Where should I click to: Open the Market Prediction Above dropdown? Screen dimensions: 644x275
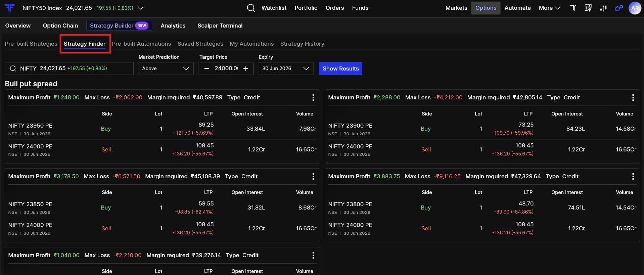point(166,68)
